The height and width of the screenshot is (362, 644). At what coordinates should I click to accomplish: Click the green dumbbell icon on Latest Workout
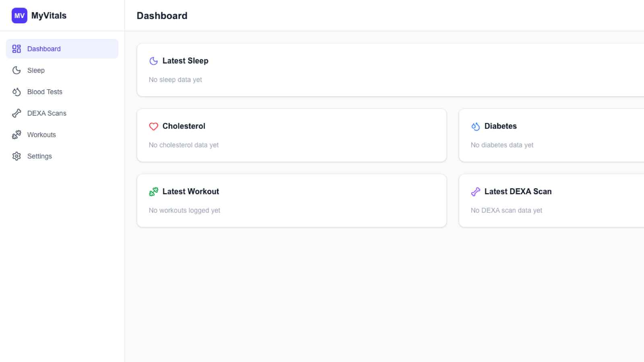click(x=154, y=191)
